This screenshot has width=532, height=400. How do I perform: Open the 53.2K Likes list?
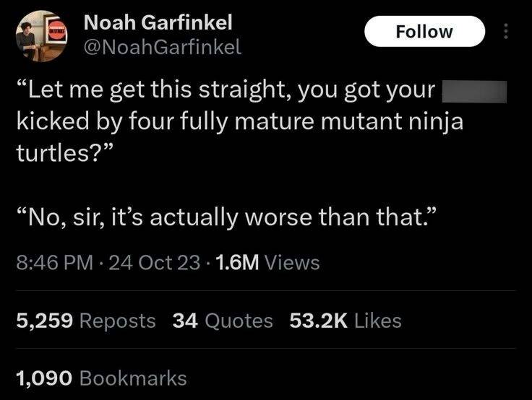345,320
